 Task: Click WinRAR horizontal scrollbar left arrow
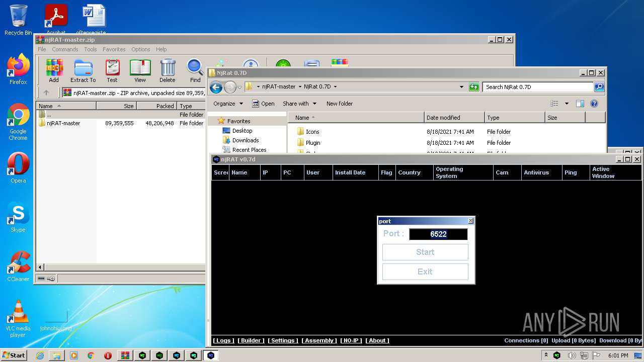coord(41,267)
